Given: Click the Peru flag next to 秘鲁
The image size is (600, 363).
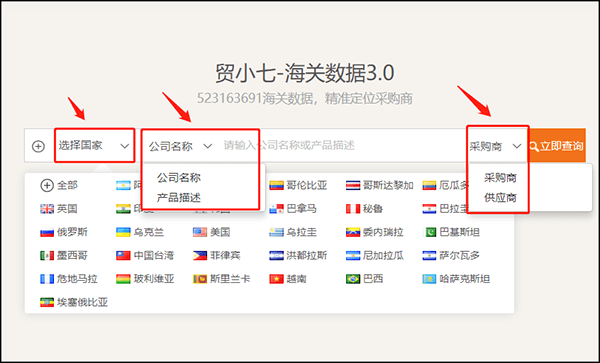Looking at the screenshot, I should pyautogui.click(x=353, y=209).
